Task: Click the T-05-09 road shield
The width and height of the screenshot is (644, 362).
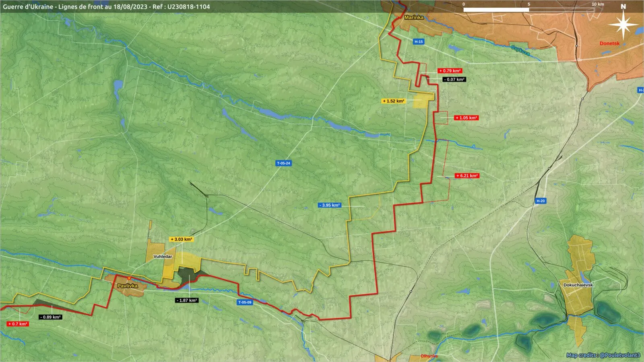Action: (245, 302)
